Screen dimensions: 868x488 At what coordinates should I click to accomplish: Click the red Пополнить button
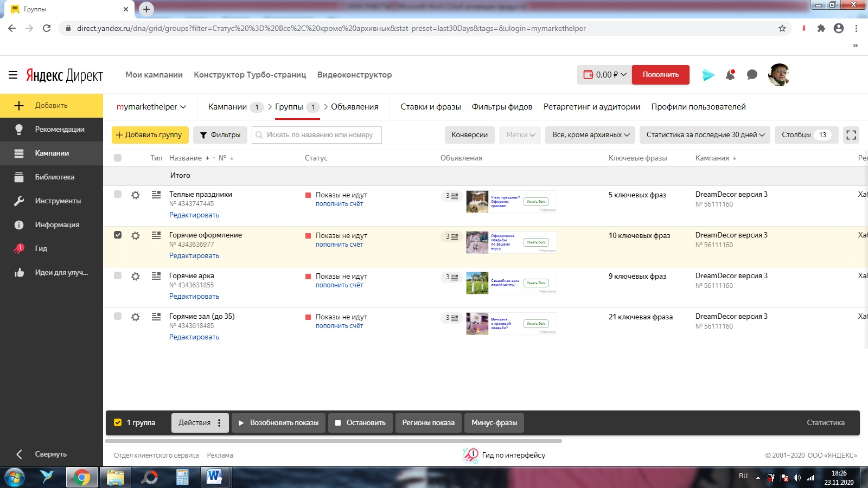(661, 75)
